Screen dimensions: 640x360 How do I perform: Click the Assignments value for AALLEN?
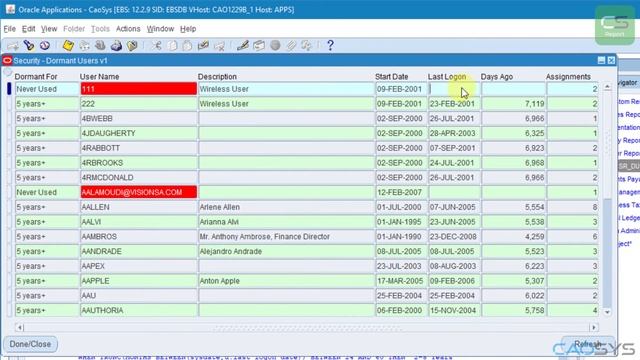pos(573,207)
